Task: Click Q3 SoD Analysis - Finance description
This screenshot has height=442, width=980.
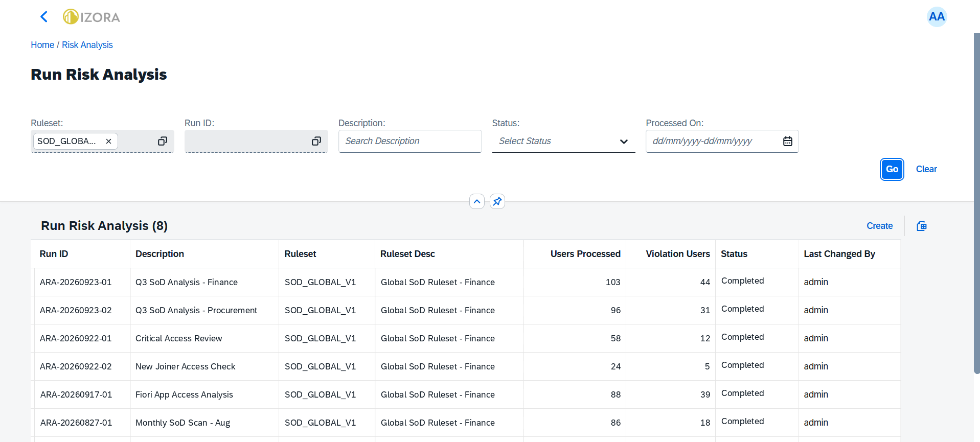Action: click(x=187, y=282)
